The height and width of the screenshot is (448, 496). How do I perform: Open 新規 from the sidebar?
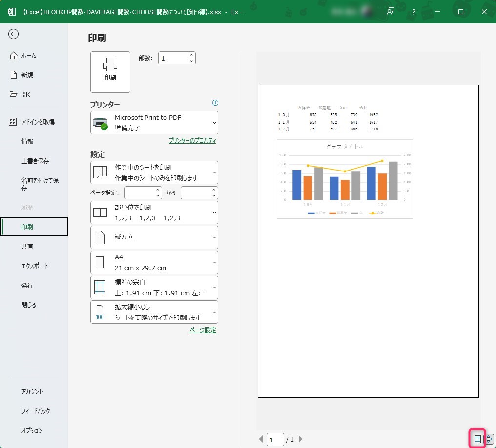[x=27, y=75]
